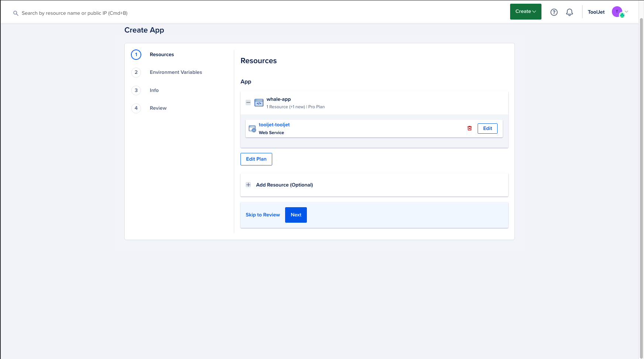Click the Next button
This screenshot has width=644, height=359.
coord(296,215)
